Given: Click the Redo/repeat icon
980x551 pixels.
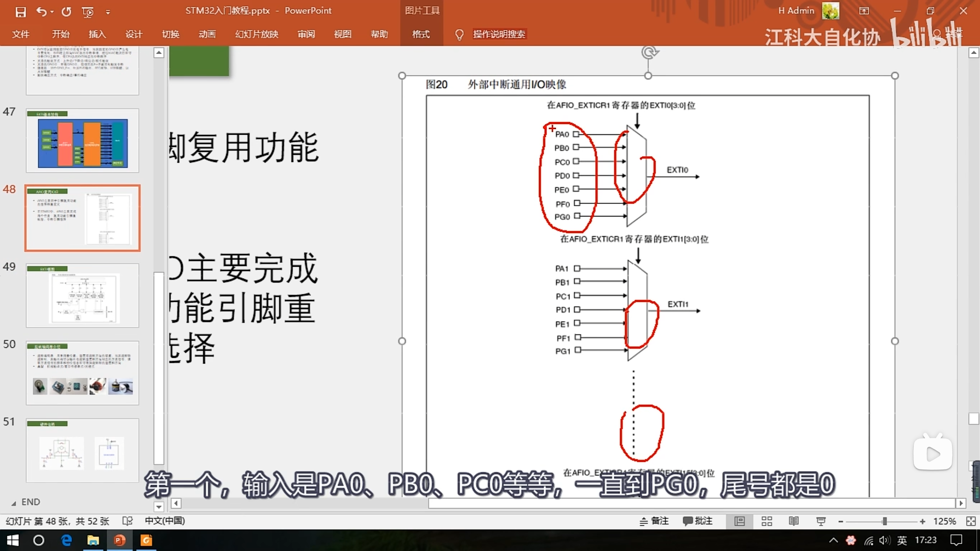Looking at the screenshot, I should (67, 12).
